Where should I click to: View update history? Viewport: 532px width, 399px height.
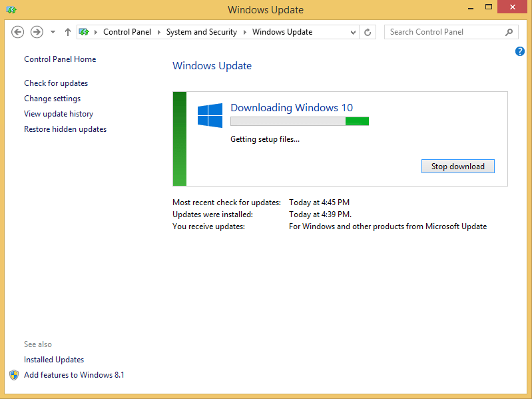[59, 114]
